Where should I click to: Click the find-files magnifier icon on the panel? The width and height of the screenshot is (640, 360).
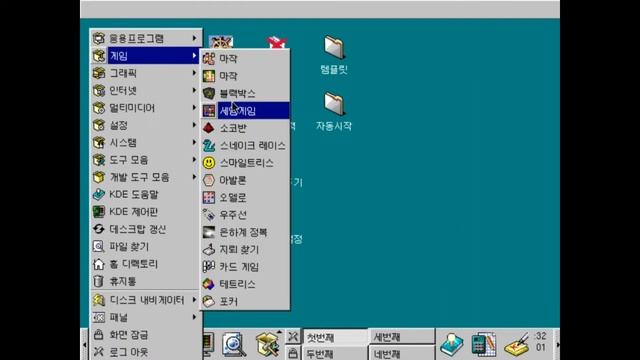234,344
